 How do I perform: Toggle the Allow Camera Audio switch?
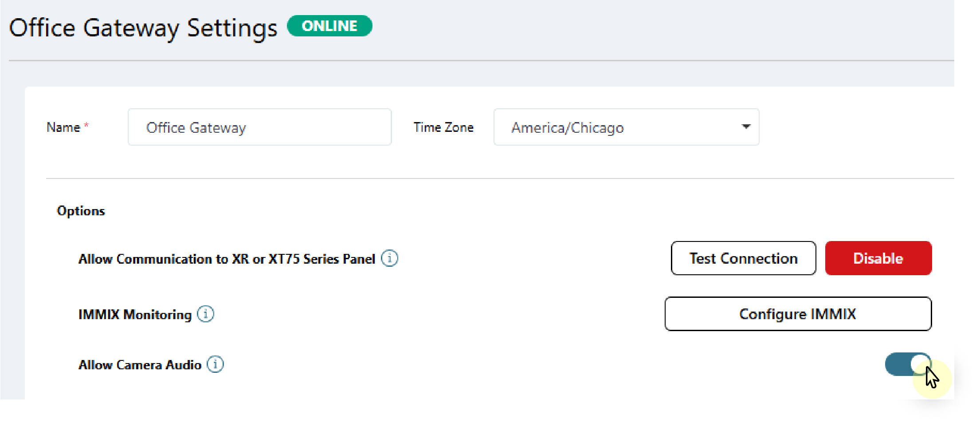point(907,364)
